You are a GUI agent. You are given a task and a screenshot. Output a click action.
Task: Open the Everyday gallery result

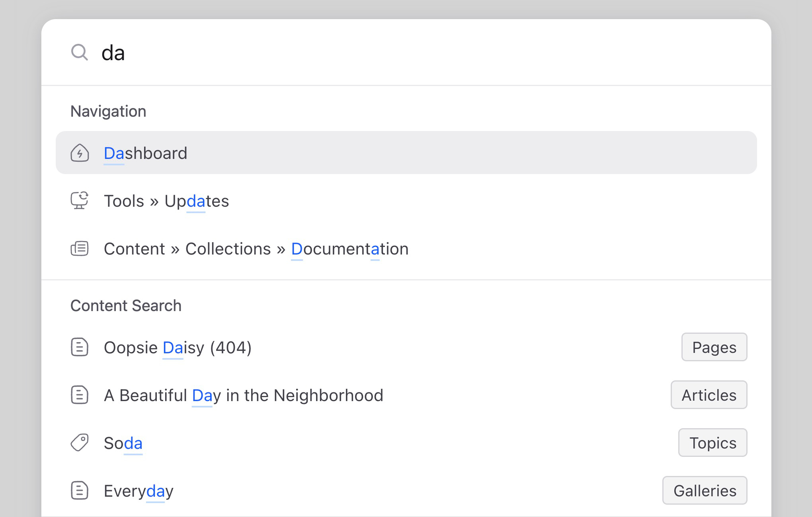(x=138, y=491)
